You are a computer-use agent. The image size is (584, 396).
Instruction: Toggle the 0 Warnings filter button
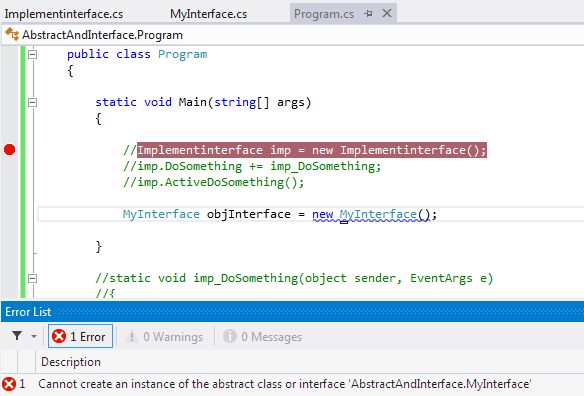[165, 337]
